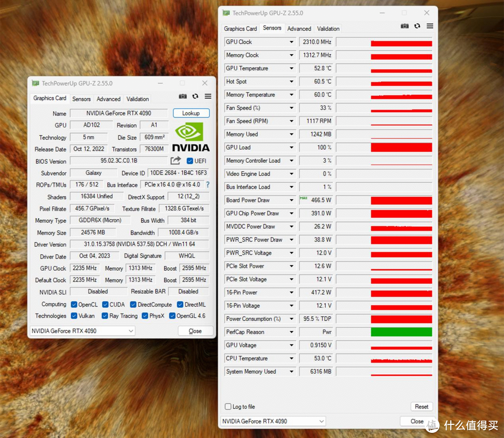
Task: Click the GPU Clock value 2310.0 MHz
Action: point(316,42)
